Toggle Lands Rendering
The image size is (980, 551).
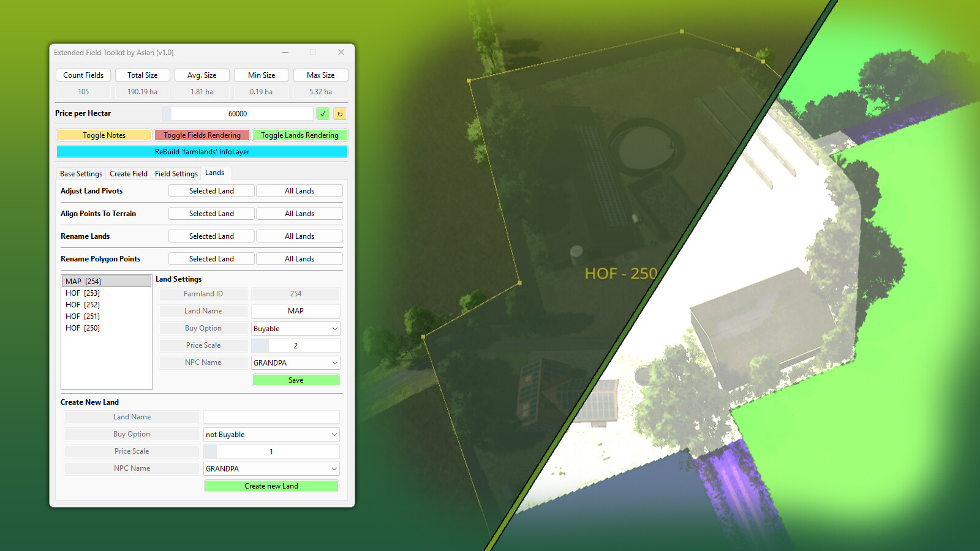click(300, 135)
